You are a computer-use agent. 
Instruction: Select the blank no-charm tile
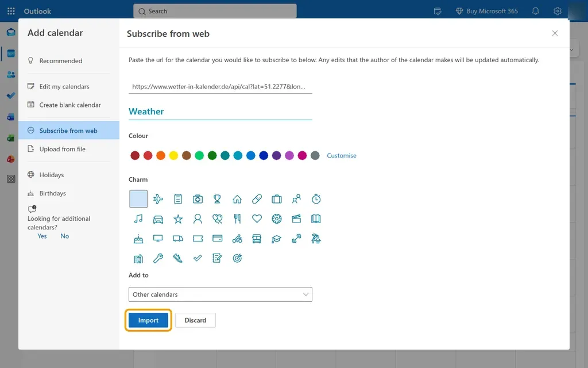tap(138, 199)
